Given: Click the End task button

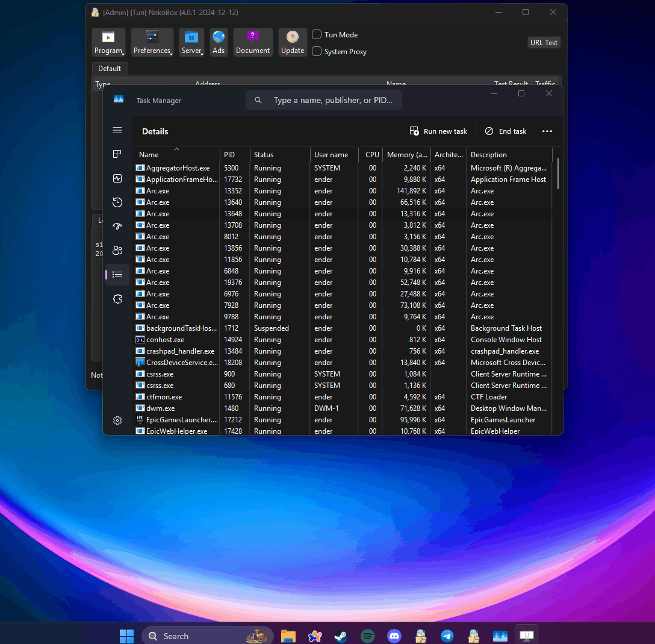Looking at the screenshot, I should click(x=506, y=131).
